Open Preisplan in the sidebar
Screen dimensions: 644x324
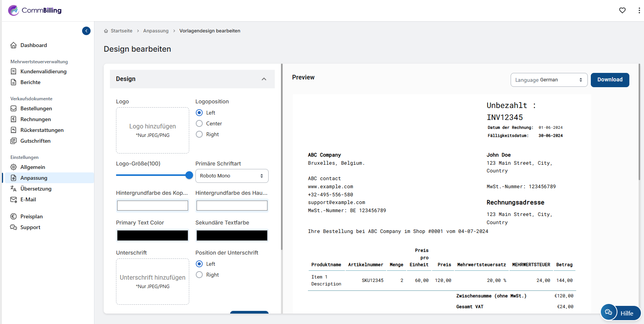point(32,216)
